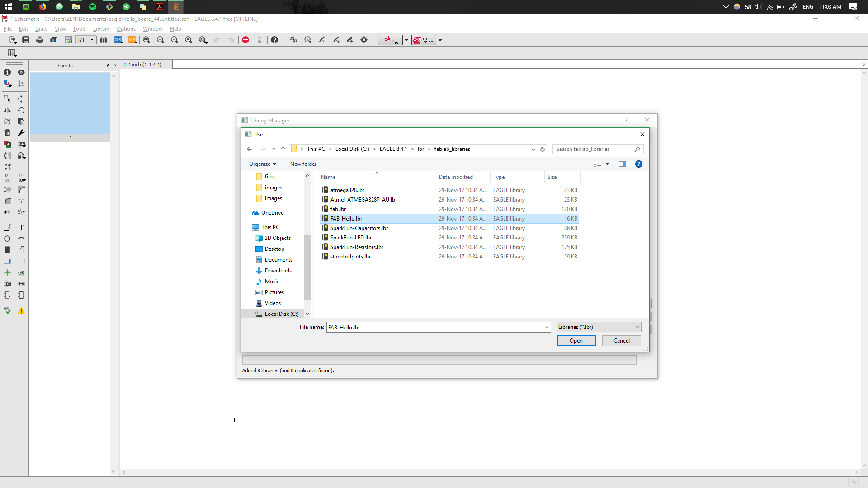Expand the Organize menu in Use dialog

(262, 164)
